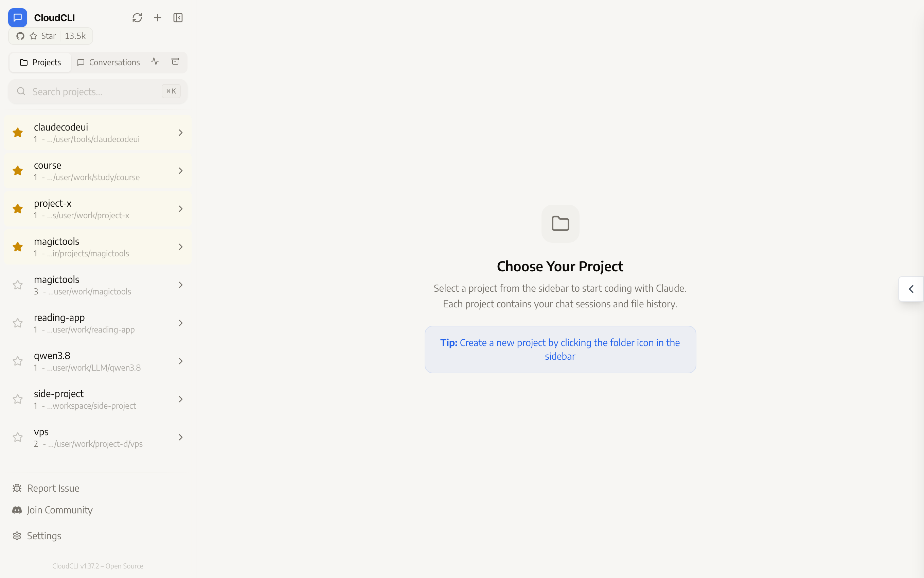Viewport: 924px width, 578px height.
Task: Expand chevron of magictools ir/projects row
Action: pos(181,247)
